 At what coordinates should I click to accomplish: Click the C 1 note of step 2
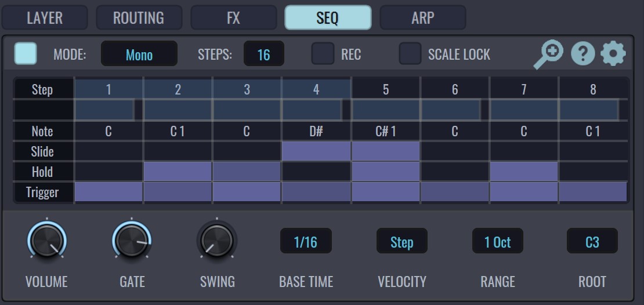pyautogui.click(x=178, y=131)
